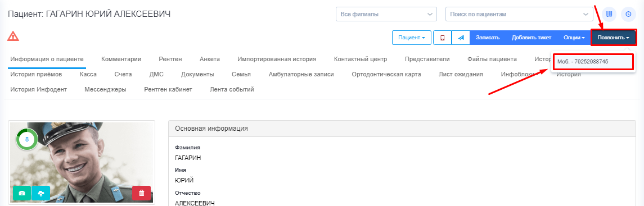Image resolution: width=644 pixels, height=206 pixels.
Task: Open the Счета tab
Action: click(123, 74)
